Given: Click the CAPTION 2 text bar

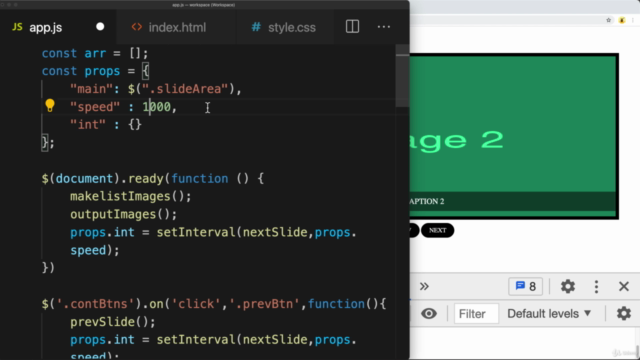Looking at the screenshot, I should (x=513, y=201).
